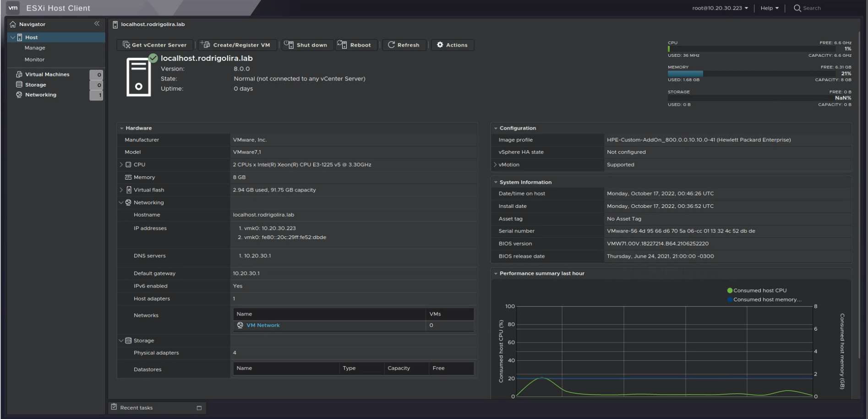The image size is (868, 419).
Task: Expand the CPU hardware row
Action: (121, 164)
